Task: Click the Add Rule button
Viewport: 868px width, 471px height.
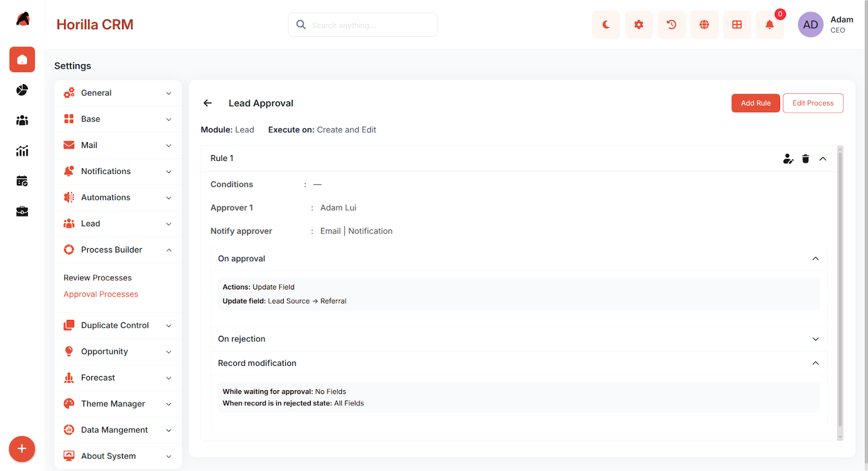Action: pyautogui.click(x=756, y=103)
